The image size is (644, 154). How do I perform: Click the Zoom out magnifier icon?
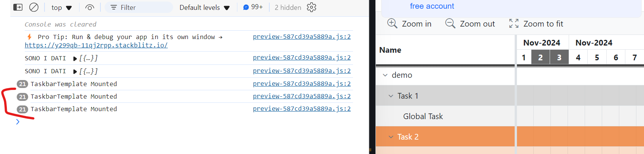(450, 24)
